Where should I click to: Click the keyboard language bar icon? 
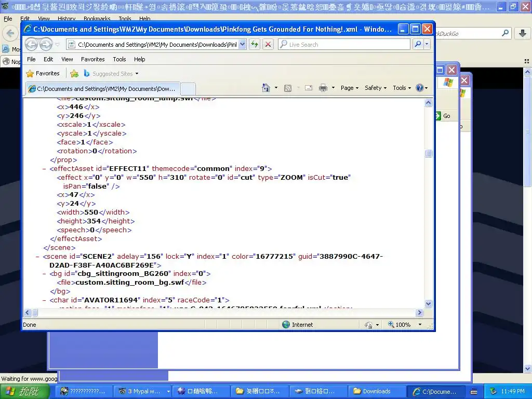pyautogui.click(x=474, y=392)
